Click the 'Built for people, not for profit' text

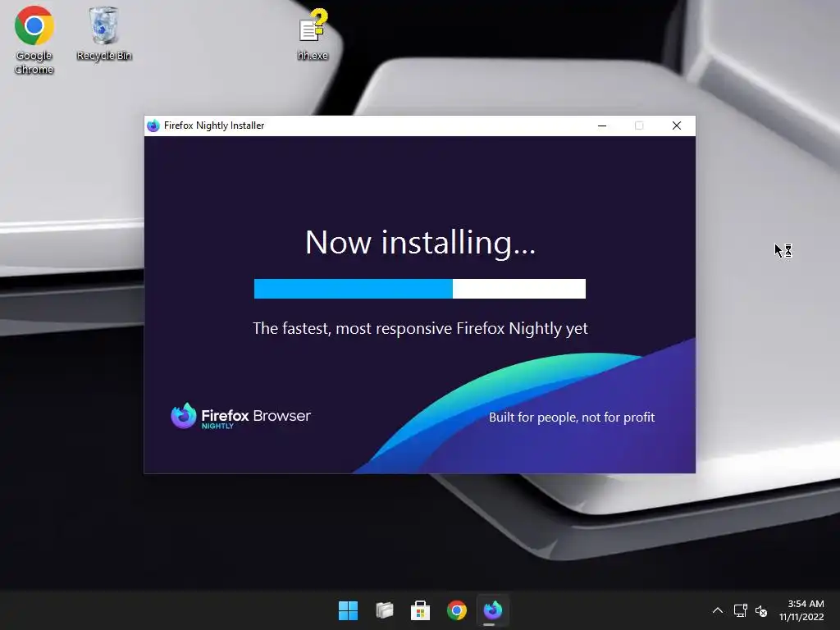coord(572,418)
